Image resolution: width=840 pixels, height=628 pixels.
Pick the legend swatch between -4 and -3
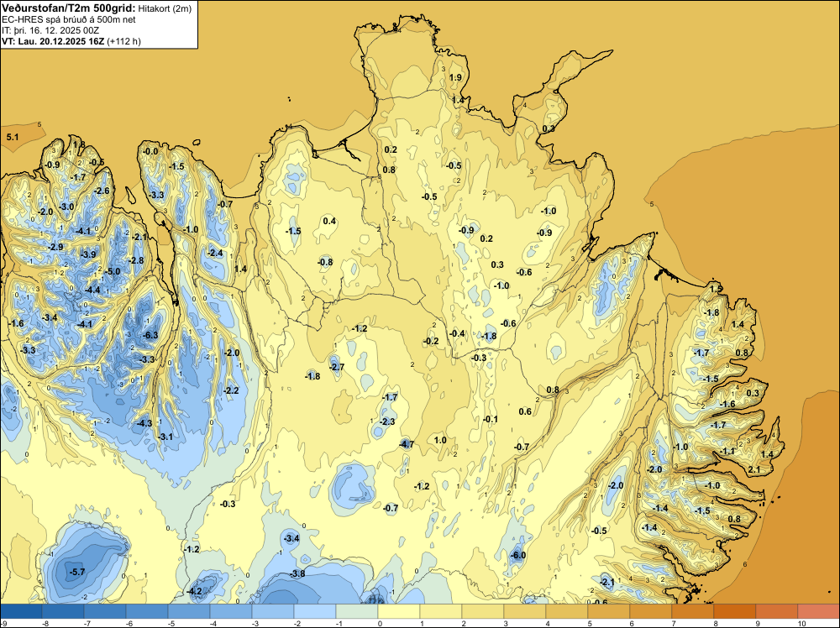coord(231,611)
